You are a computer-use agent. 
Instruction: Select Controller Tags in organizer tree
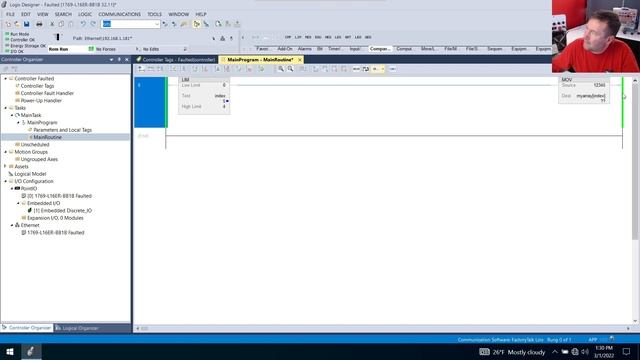click(x=37, y=86)
